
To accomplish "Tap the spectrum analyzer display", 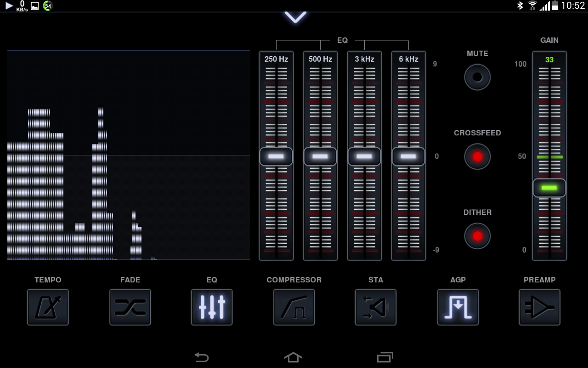I will tap(129, 155).
